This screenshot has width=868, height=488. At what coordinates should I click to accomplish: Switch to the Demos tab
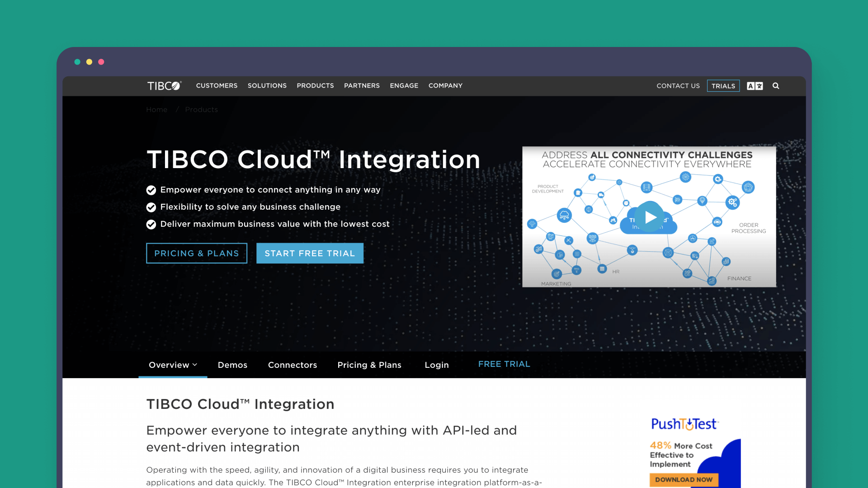click(232, 365)
